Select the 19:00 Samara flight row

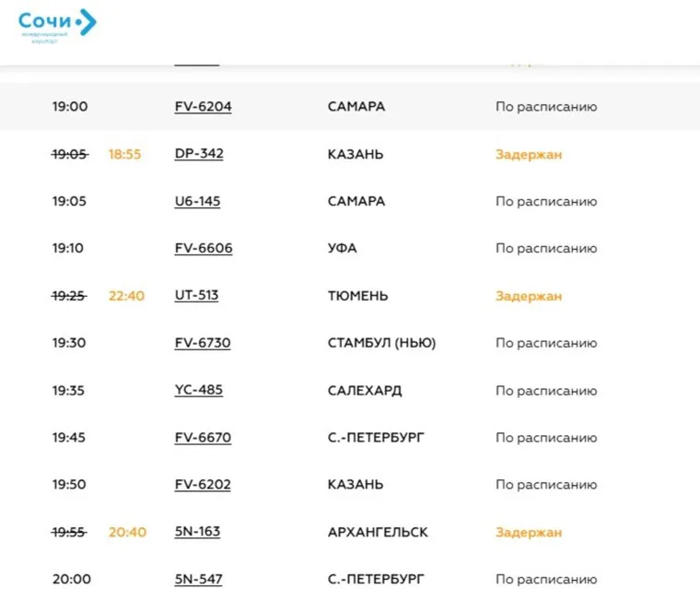[x=350, y=107]
